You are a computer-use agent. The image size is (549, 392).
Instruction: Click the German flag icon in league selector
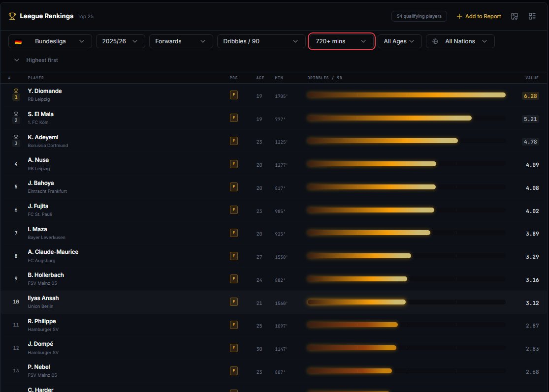click(18, 42)
